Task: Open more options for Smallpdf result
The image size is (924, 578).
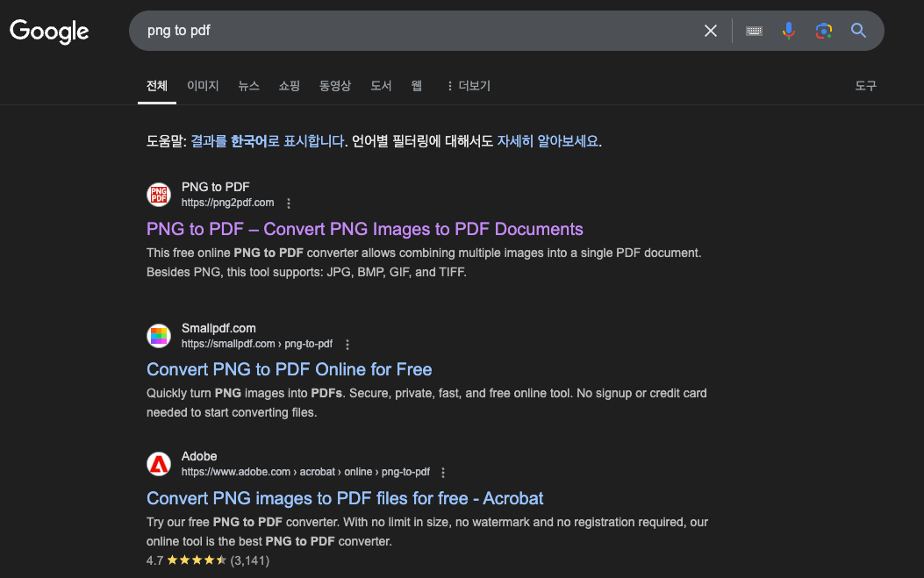Action: pos(347,345)
